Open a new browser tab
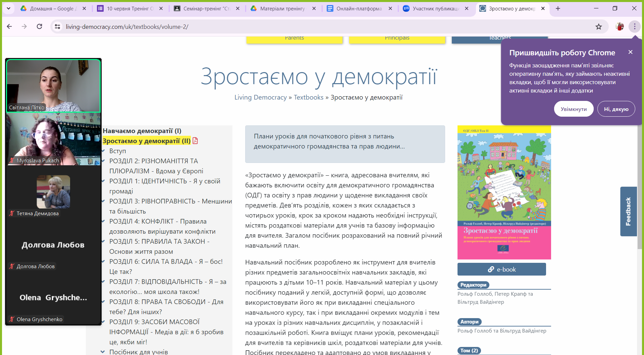 (558, 8)
